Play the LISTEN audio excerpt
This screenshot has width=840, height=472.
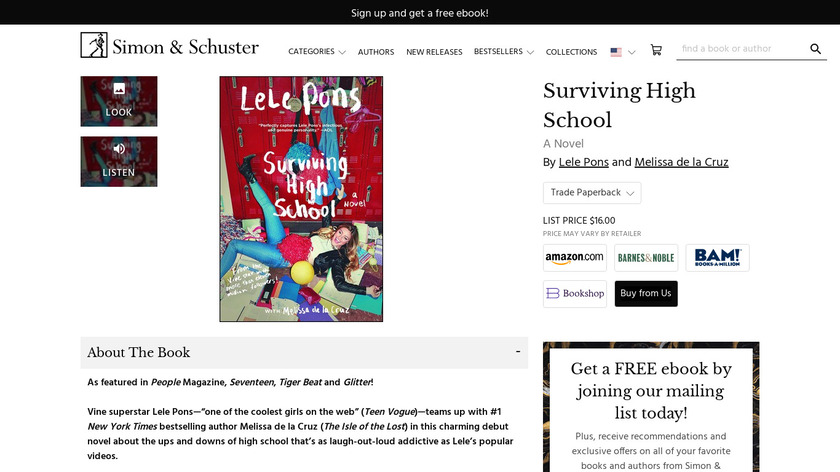(x=119, y=161)
